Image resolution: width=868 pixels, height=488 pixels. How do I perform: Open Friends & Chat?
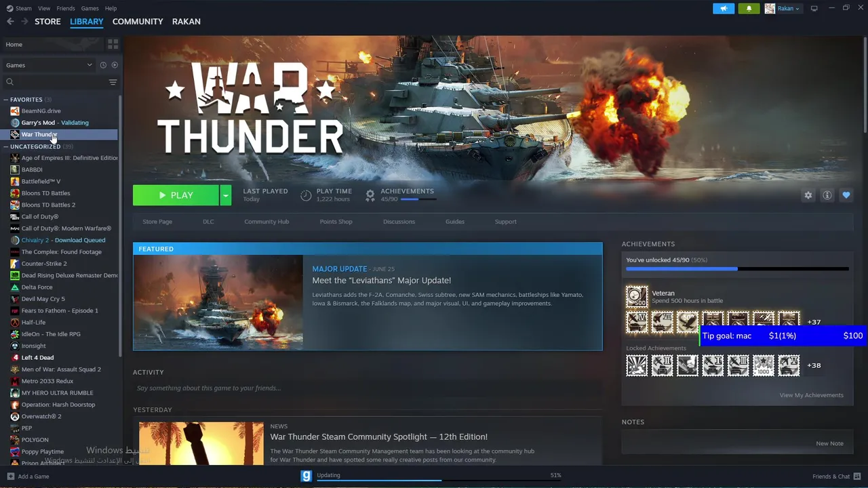835,476
